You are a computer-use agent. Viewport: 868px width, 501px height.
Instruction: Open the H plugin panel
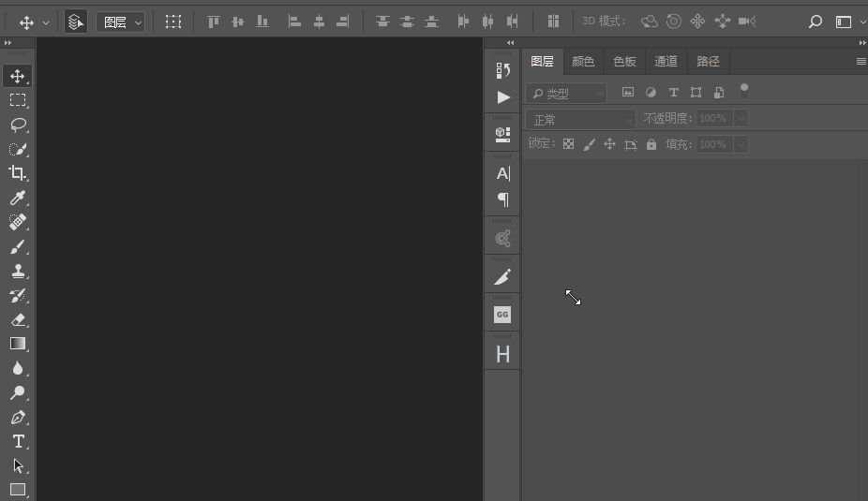(502, 354)
